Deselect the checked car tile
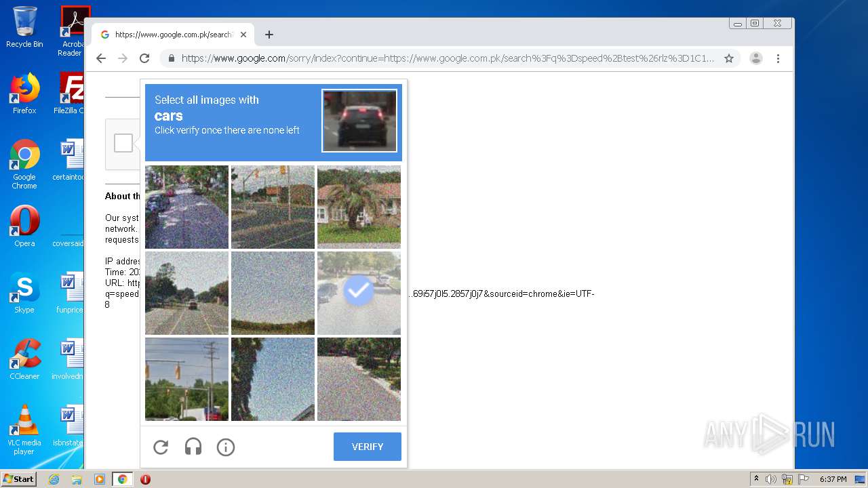Viewport: 868px width, 488px height. (x=359, y=293)
